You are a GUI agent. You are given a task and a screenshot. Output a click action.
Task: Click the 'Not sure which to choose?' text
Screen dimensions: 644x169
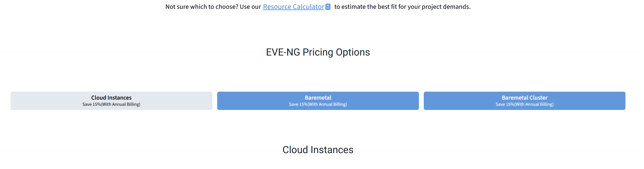point(202,7)
